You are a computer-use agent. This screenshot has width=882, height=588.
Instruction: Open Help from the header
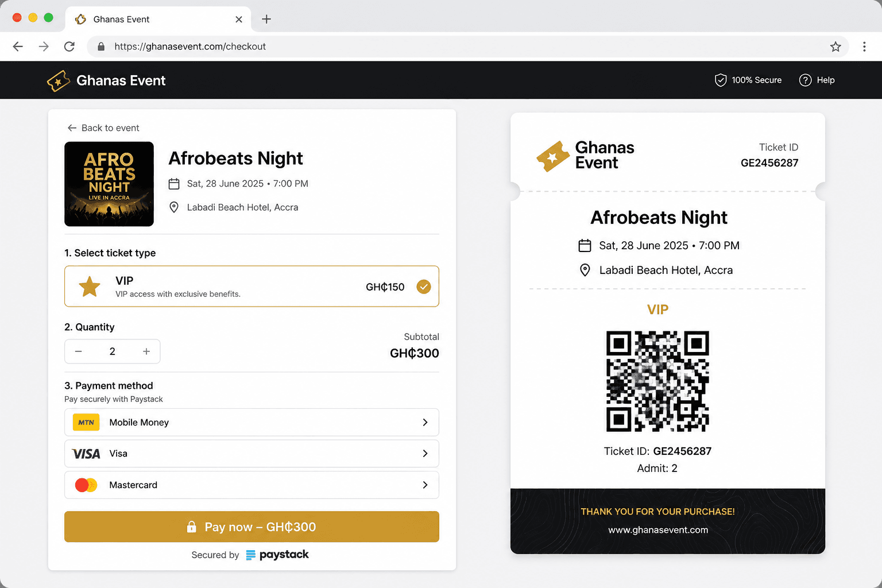coord(817,80)
